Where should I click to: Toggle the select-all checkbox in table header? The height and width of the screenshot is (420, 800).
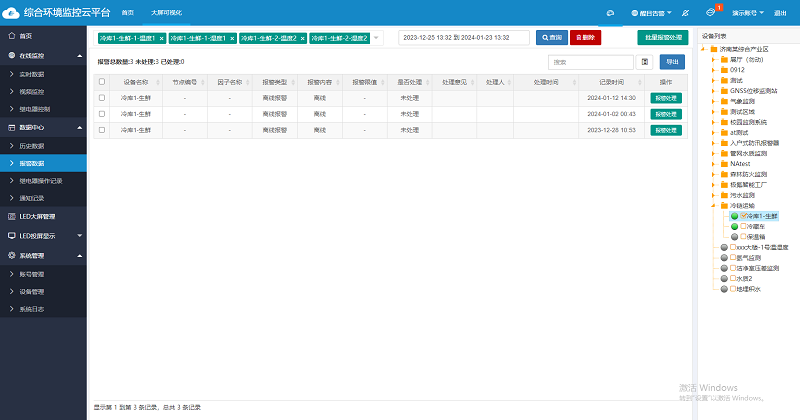coord(101,82)
